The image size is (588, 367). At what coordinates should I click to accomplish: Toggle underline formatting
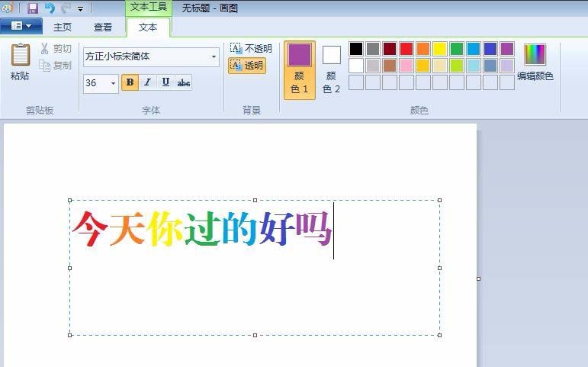coord(165,82)
